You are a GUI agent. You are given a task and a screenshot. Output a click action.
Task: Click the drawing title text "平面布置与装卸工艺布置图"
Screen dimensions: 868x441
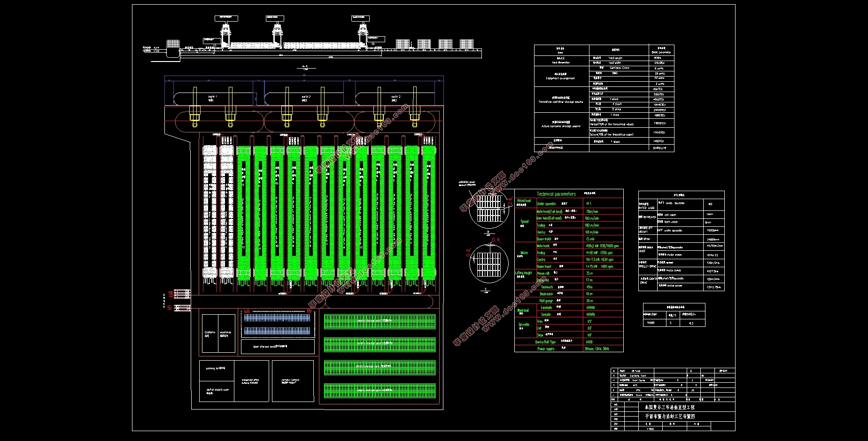coord(670,417)
